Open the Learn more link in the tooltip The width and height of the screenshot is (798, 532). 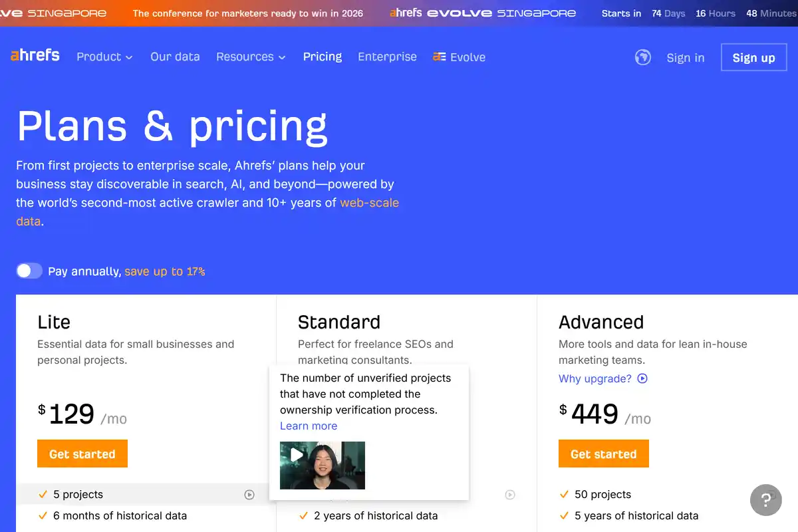point(309,426)
